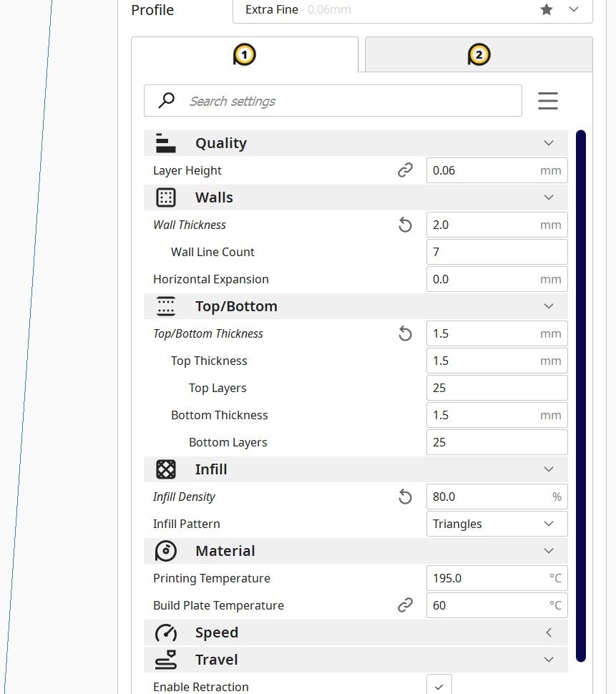
Task: Open the settings visibility hamburger menu
Action: [548, 101]
